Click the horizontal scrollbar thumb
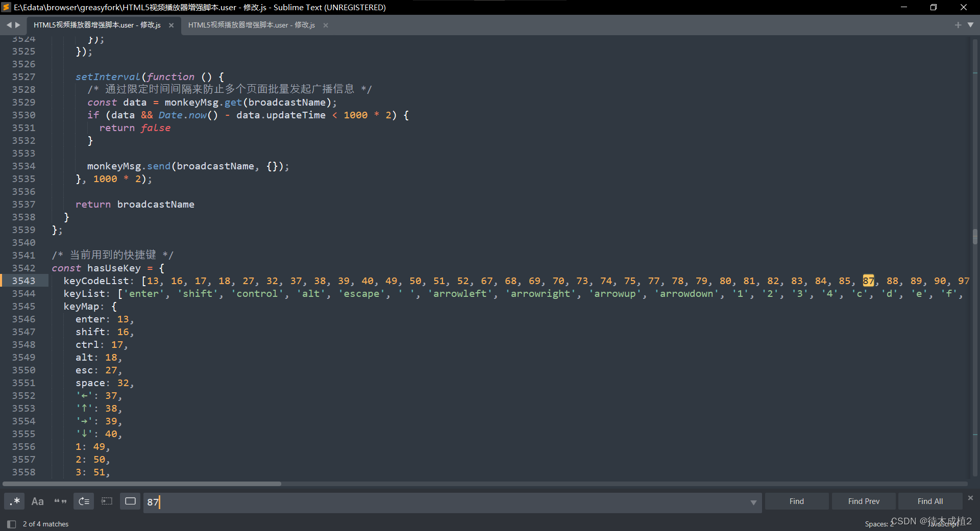 pos(141,484)
